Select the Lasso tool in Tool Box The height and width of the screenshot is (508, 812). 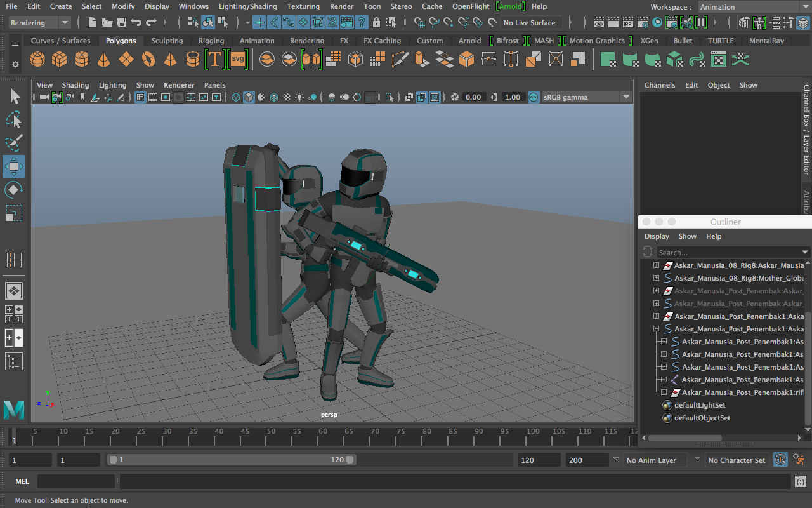pos(14,120)
